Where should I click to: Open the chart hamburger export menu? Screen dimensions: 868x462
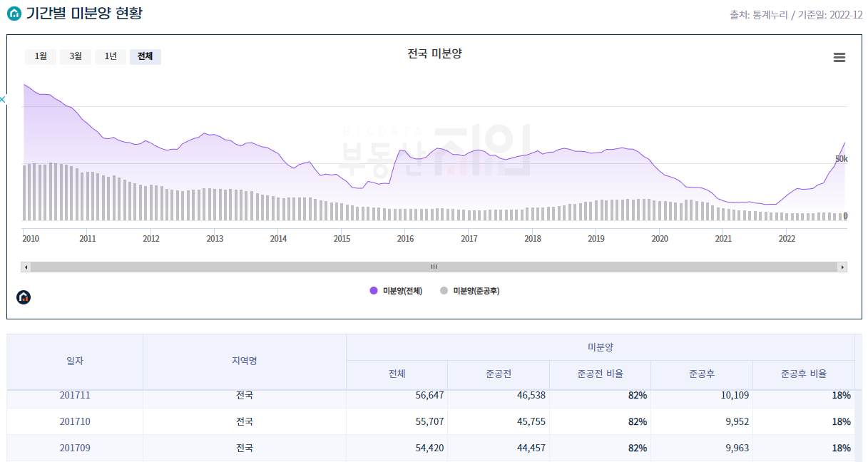[839, 57]
